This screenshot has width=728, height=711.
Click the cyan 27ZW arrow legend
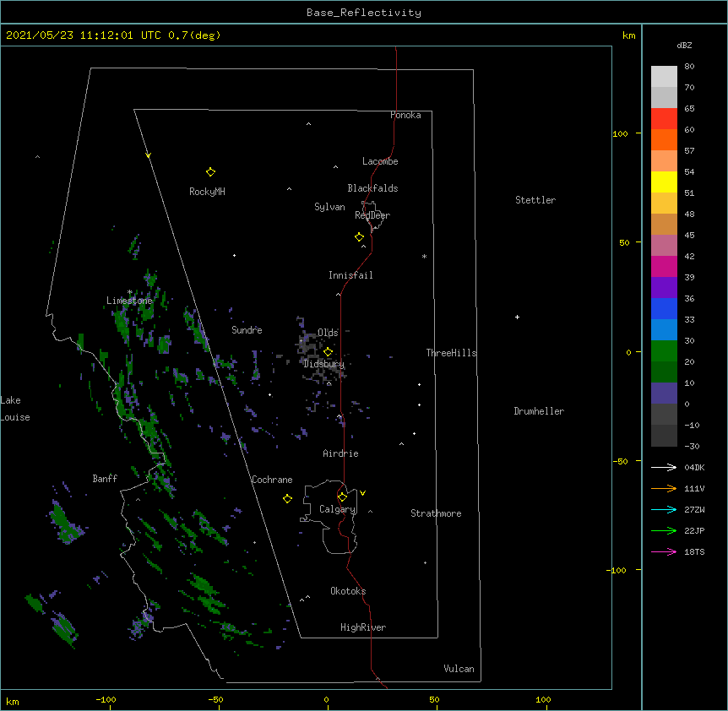(x=664, y=509)
